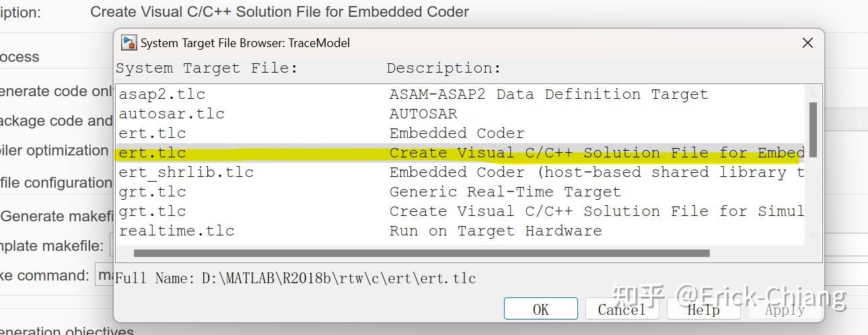Click the Apply button
The width and height of the screenshot is (868, 335).
pos(785,309)
